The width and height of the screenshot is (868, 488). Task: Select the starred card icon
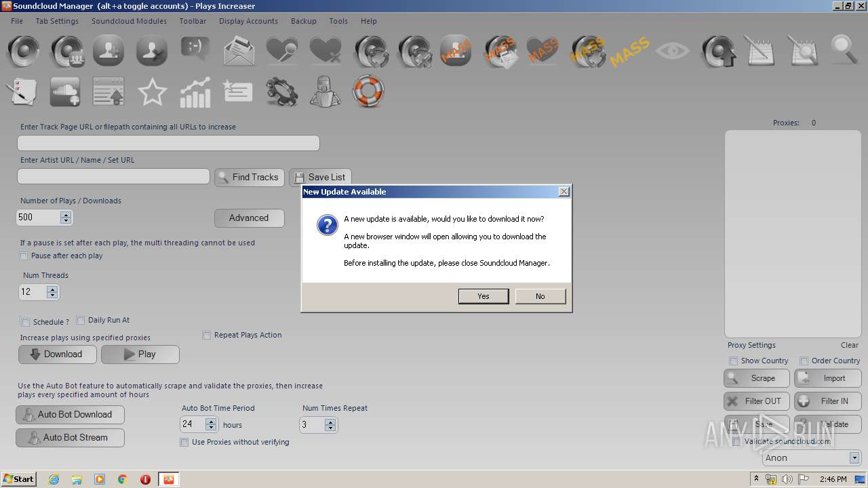point(238,91)
